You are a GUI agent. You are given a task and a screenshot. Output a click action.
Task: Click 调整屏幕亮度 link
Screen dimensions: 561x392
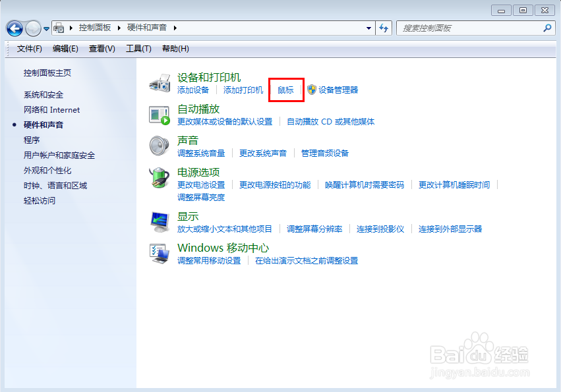tap(201, 198)
